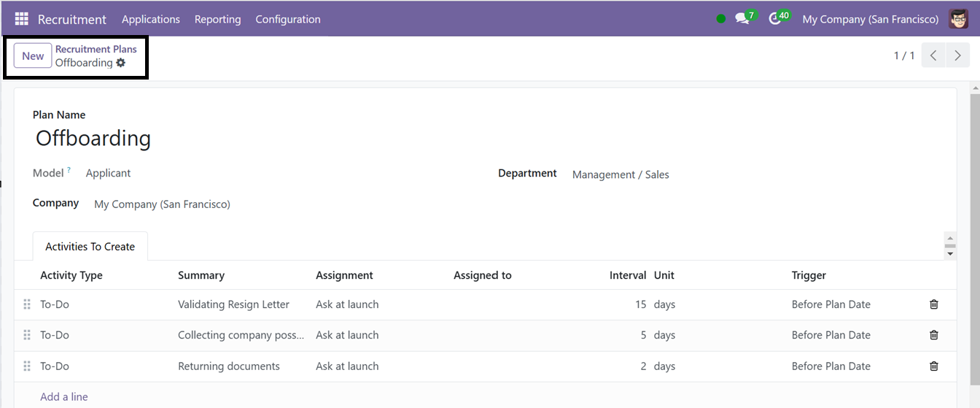
Task: Open Unit dropdown of 15 days row
Action: [x=665, y=304]
